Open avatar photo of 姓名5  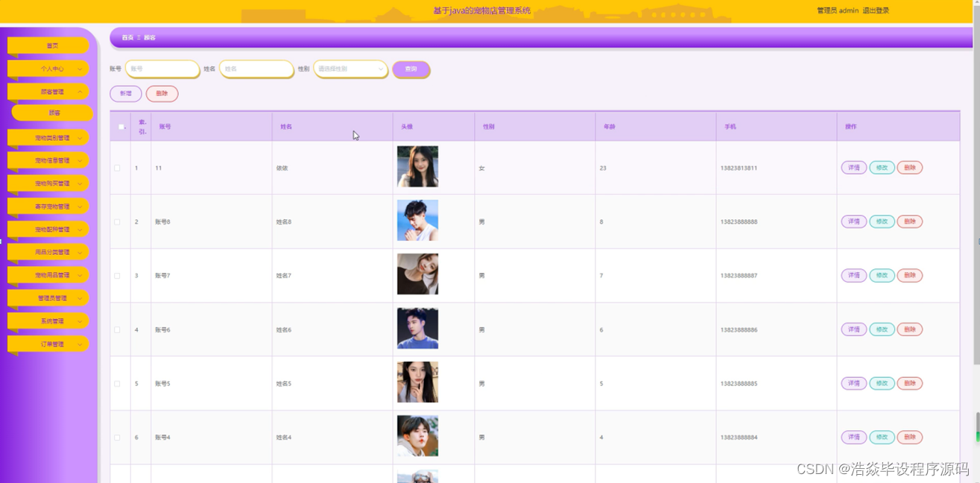point(417,382)
